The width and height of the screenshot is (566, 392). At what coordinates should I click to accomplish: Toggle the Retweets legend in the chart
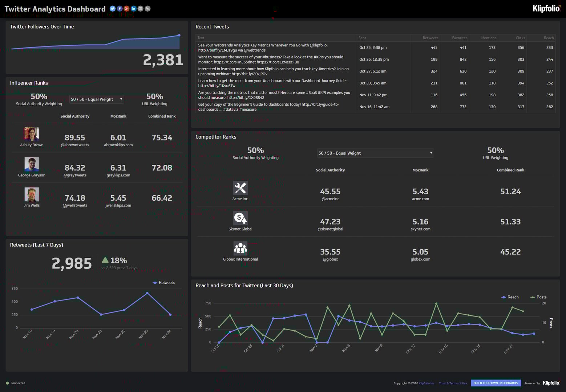point(163,282)
